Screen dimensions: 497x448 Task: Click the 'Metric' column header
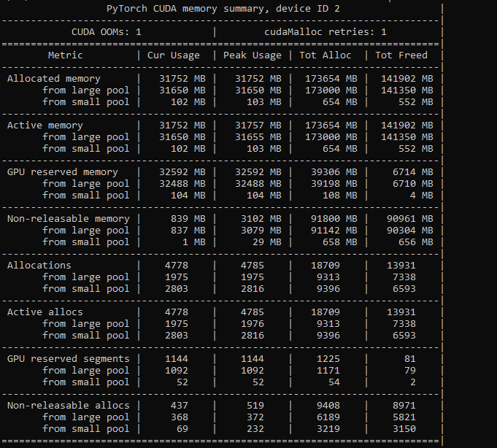65,55
